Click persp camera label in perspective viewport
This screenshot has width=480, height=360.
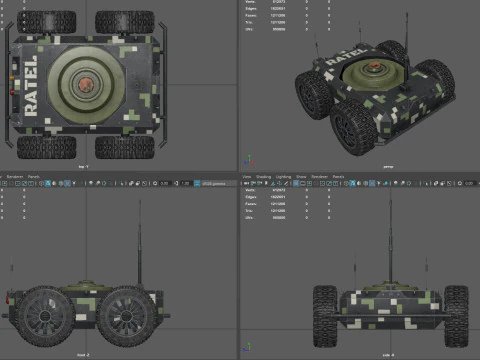[x=388, y=167]
